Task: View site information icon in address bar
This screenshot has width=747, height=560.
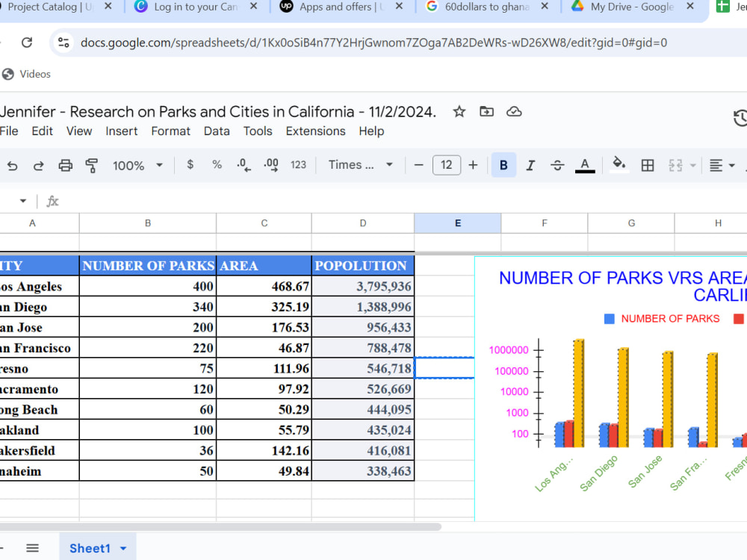Action: coord(63,43)
